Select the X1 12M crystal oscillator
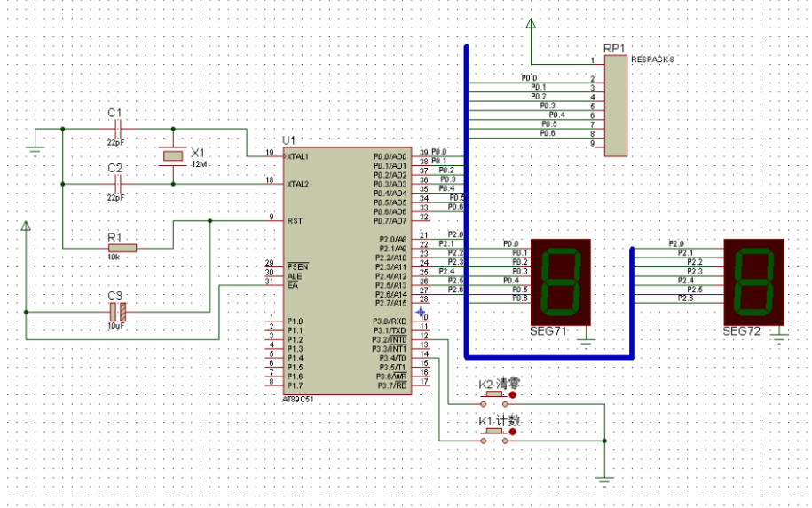The height and width of the screenshot is (508, 812). pyautogui.click(x=172, y=155)
